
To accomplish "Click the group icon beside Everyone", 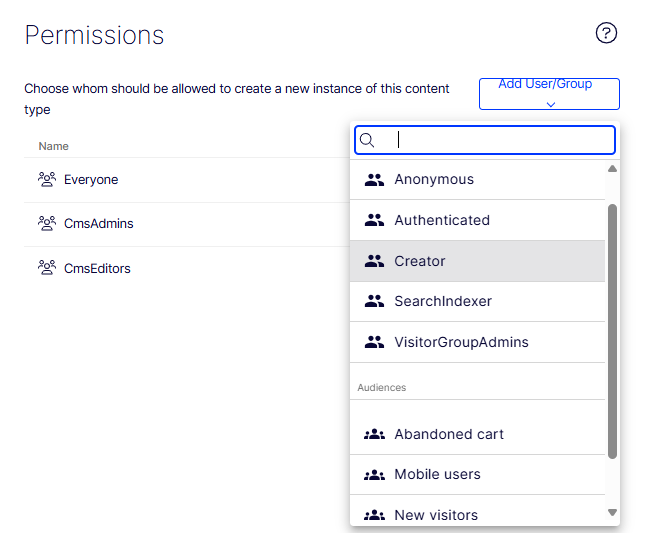I will tap(46, 180).
